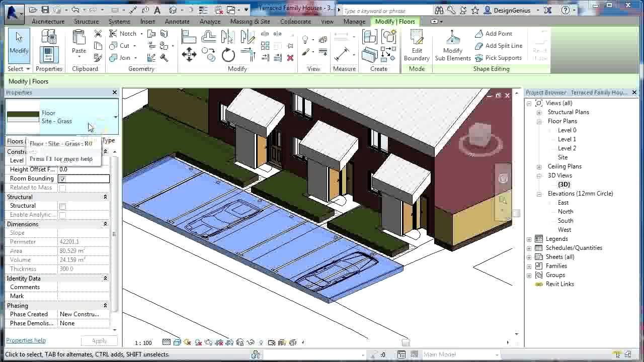
Task: Open the Floor Site - Grass type dropdown
Action: 115,117
